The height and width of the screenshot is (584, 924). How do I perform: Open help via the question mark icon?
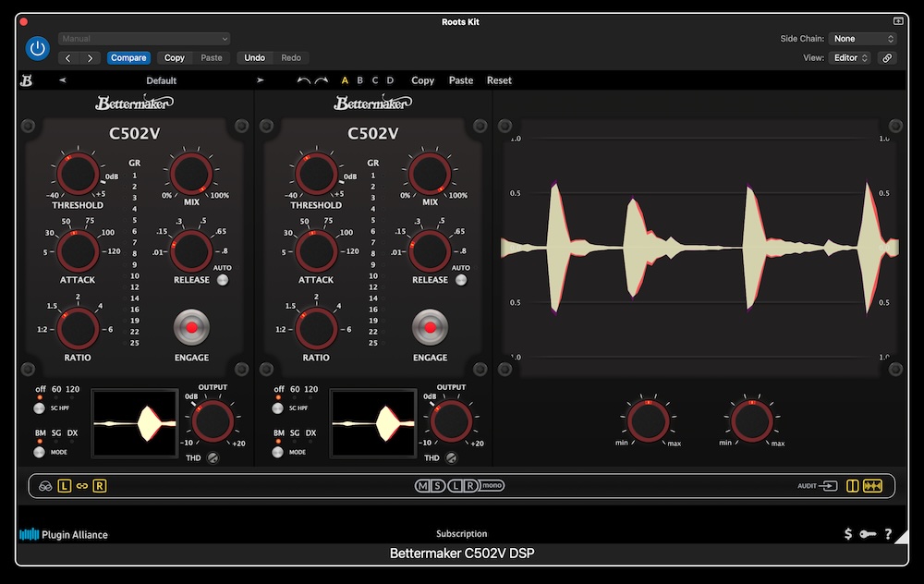(x=889, y=534)
